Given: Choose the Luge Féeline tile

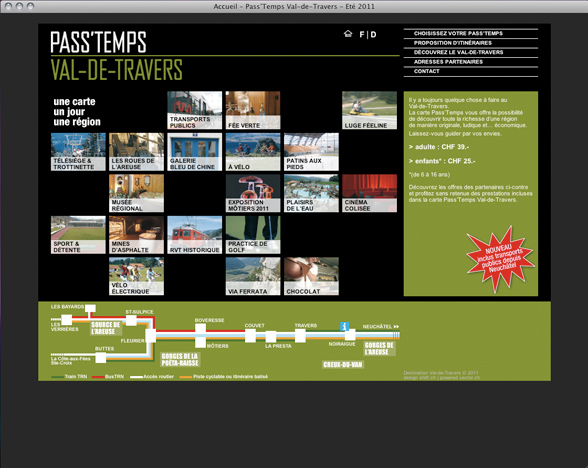Looking at the screenshot, I should click(x=369, y=110).
